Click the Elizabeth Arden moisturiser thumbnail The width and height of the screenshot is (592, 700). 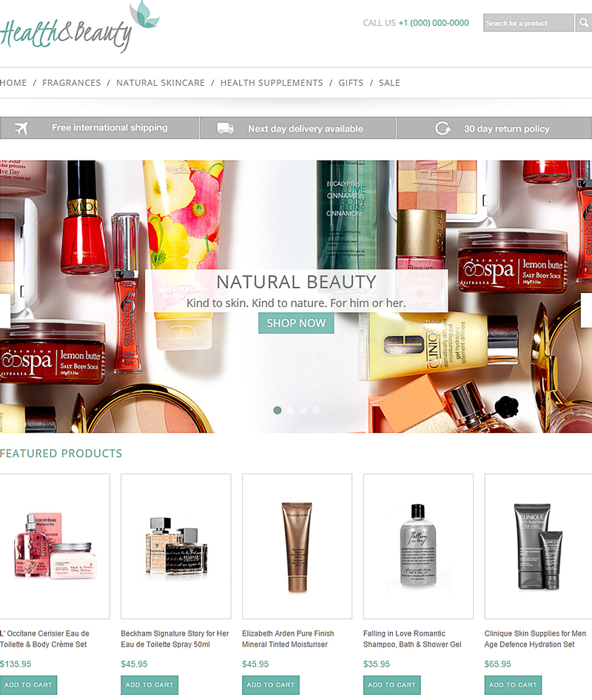(x=297, y=545)
